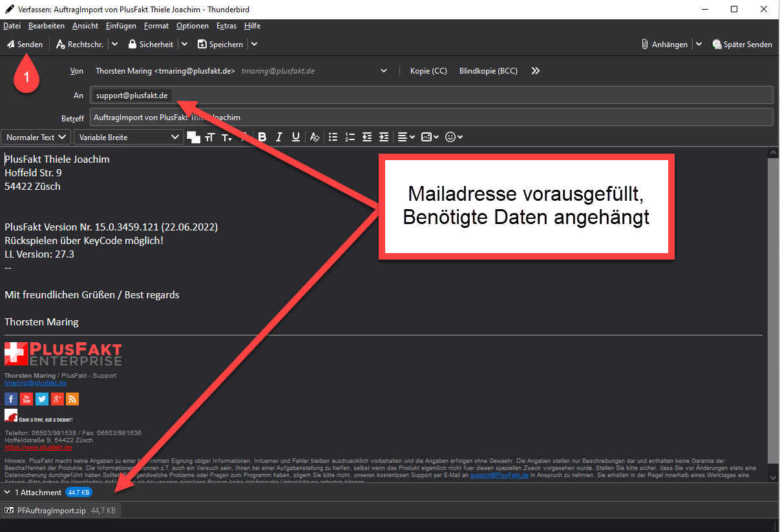
Task: Open the text alignment dropdown
Action: 406,137
